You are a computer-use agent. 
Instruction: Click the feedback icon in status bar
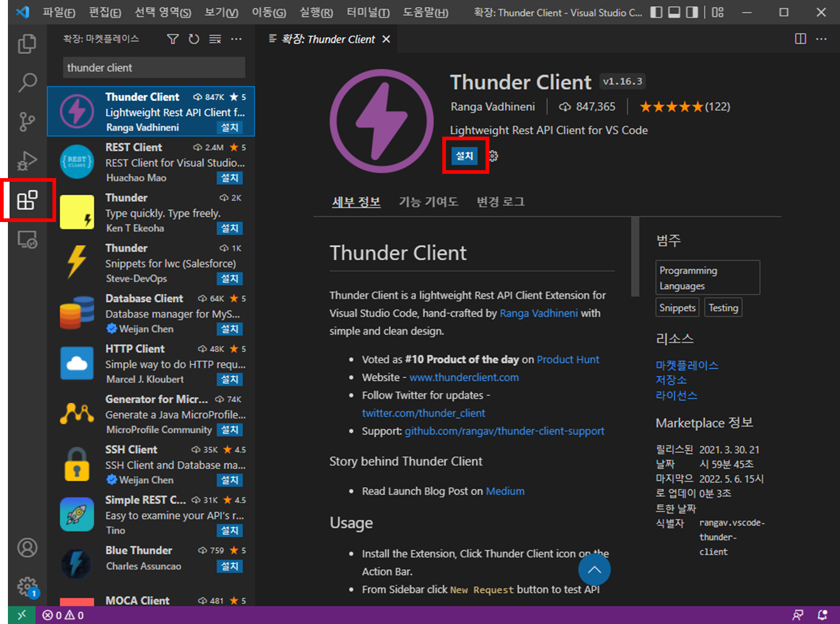798,615
